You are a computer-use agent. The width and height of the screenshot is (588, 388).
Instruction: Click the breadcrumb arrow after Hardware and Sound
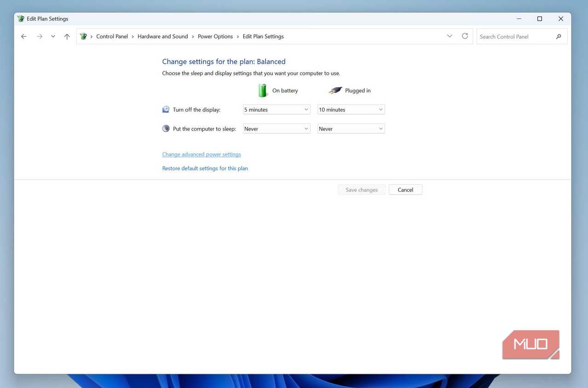coord(193,36)
